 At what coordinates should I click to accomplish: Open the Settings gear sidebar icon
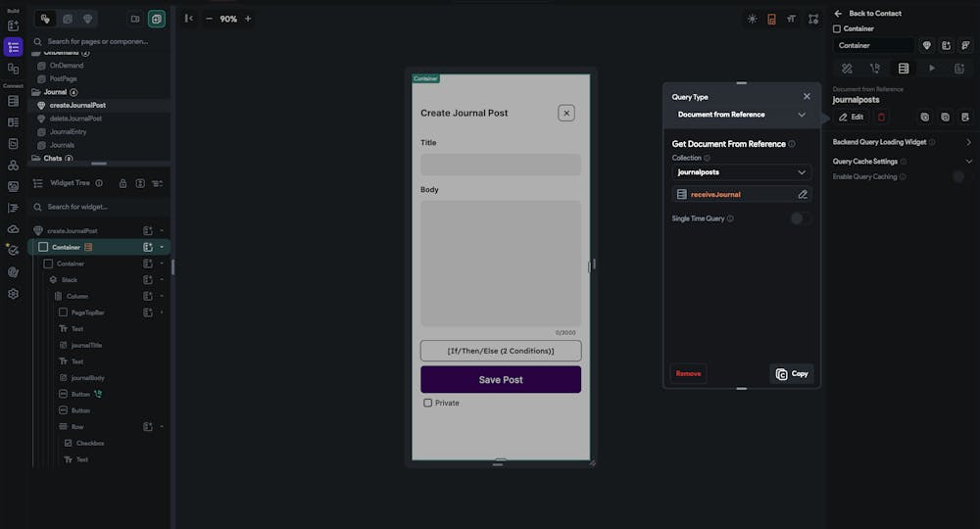pos(13,294)
